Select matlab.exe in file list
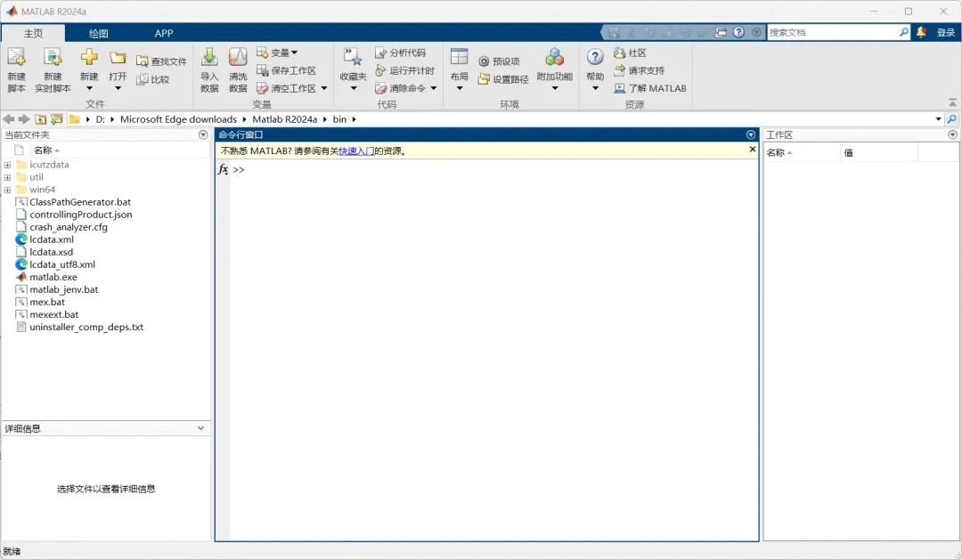The width and height of the screenshot is (962, 560). pos(53,277)
